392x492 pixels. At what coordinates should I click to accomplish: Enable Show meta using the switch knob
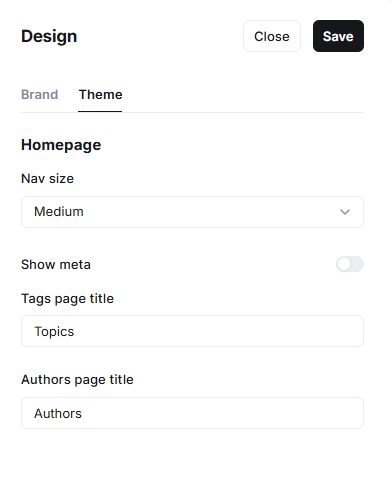(344, 264)
